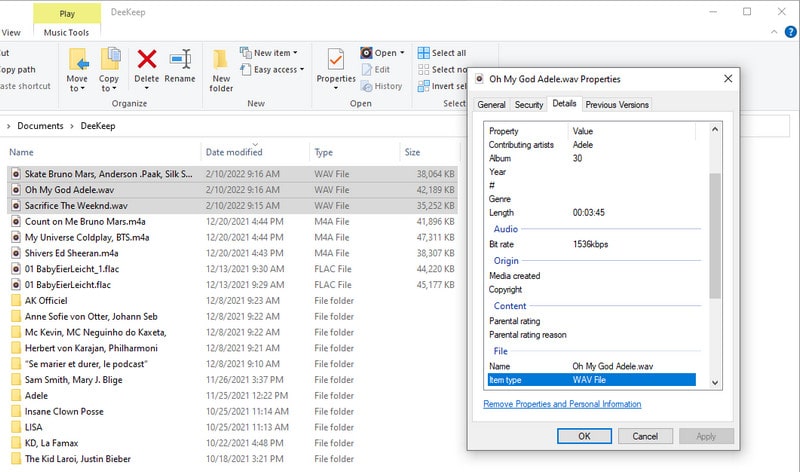The image size is (800, 472).
Task: Click the audio icon for 01 BabyEierLeicht.flac
Action: tap(16, 285)
